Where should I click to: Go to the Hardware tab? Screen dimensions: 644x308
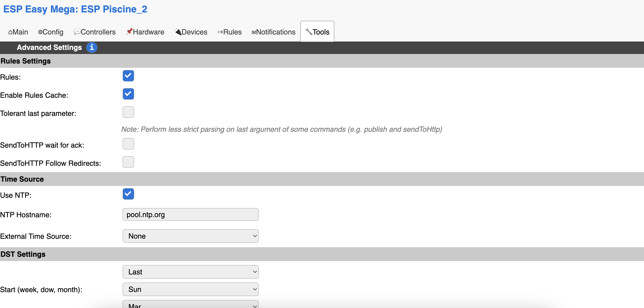click(x=145, y=32)
